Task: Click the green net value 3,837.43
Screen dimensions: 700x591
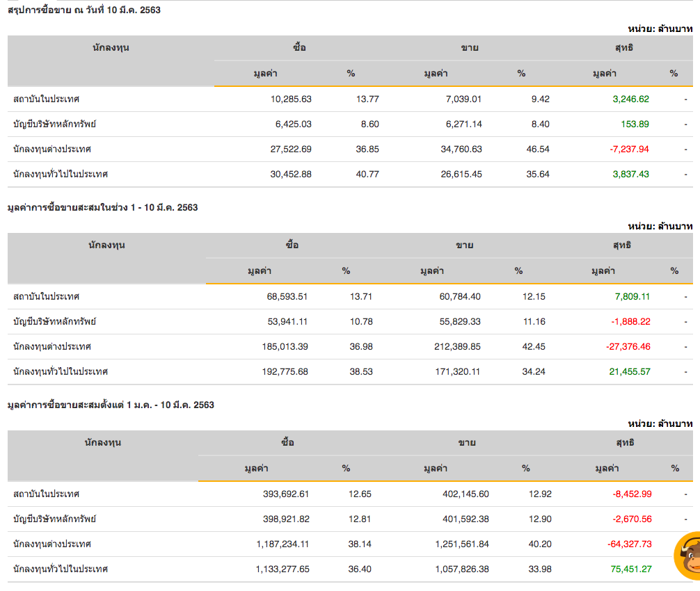Action: [630, 174]
